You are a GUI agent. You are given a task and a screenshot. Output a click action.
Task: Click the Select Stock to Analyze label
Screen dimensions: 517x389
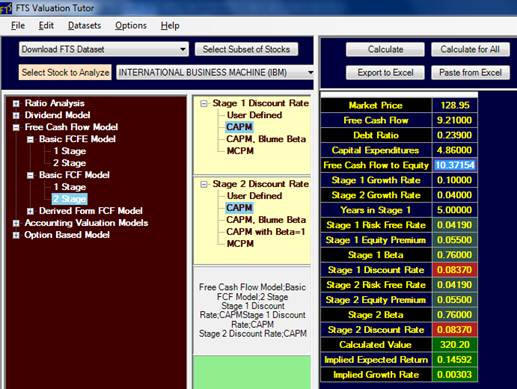click(x=65, y=72)
